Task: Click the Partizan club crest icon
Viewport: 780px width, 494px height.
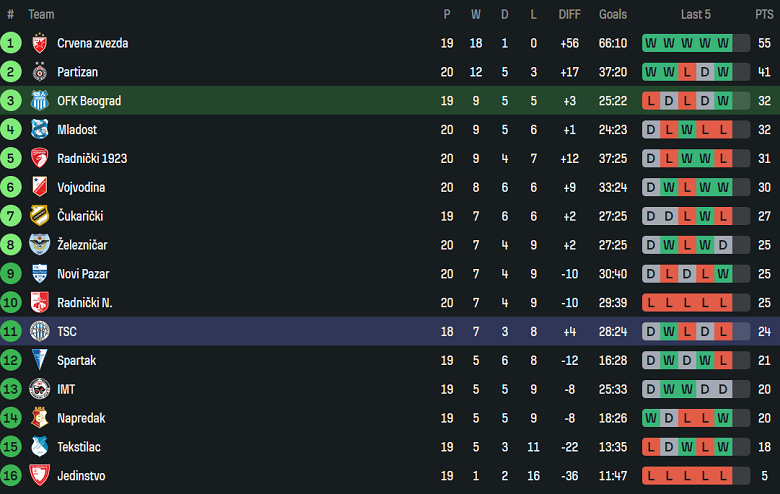Action: coord(40,72)
